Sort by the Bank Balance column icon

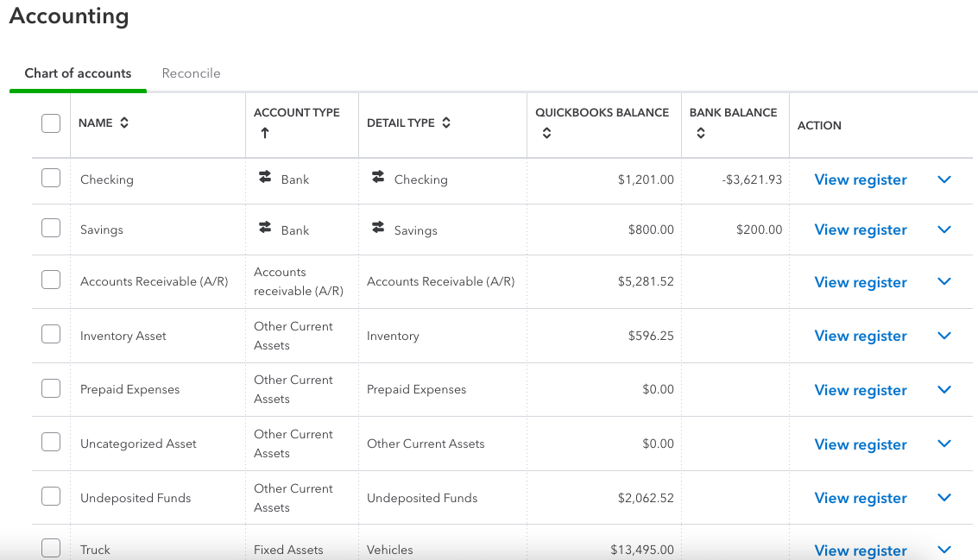click(x=700, y=134)
